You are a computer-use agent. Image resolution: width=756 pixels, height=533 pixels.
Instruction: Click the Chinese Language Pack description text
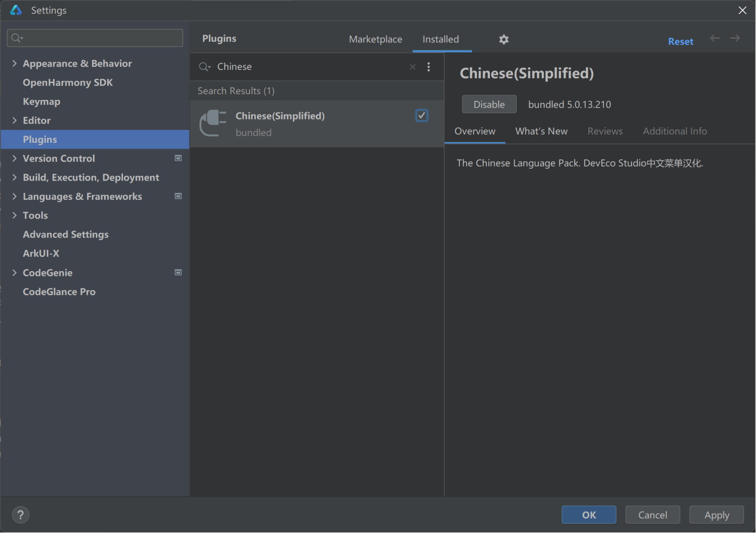point(580,163)
